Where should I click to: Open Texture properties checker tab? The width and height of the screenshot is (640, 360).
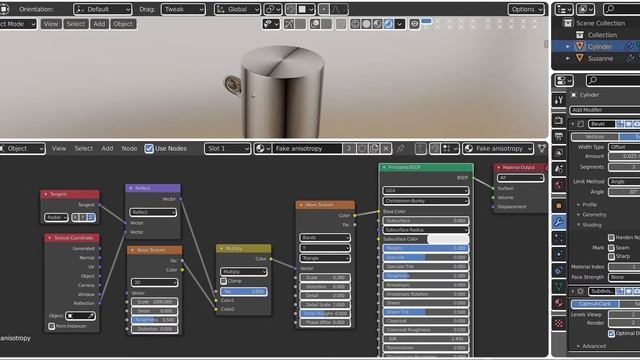pos(559,323)
